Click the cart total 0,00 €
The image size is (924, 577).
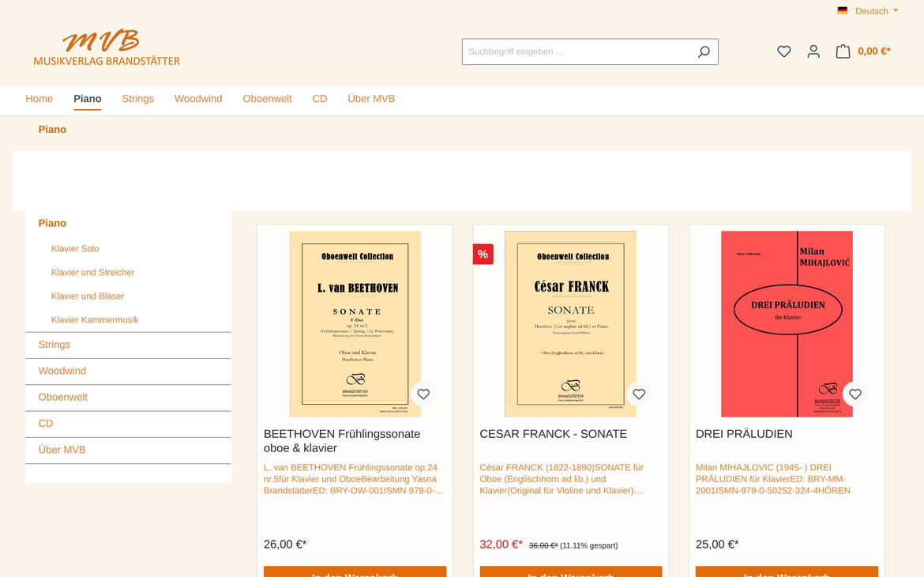(x=874, y=51)
